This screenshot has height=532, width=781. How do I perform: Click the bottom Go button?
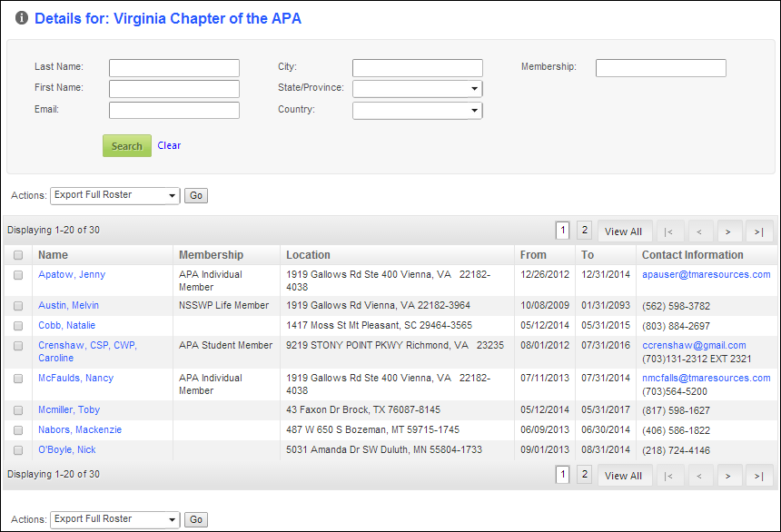(196, 519)
